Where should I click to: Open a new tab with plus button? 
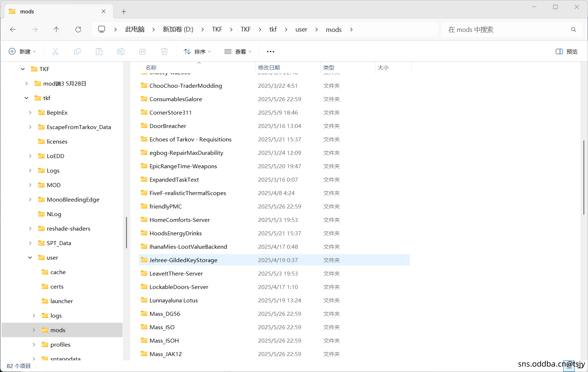124,12
